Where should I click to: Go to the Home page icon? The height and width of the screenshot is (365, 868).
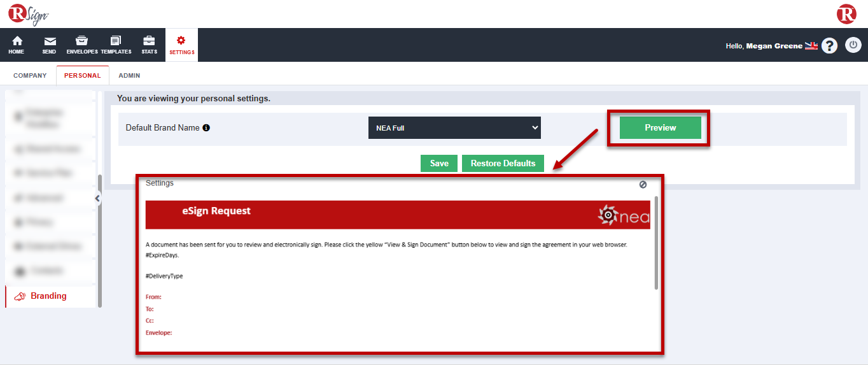(x=17, y=41)
